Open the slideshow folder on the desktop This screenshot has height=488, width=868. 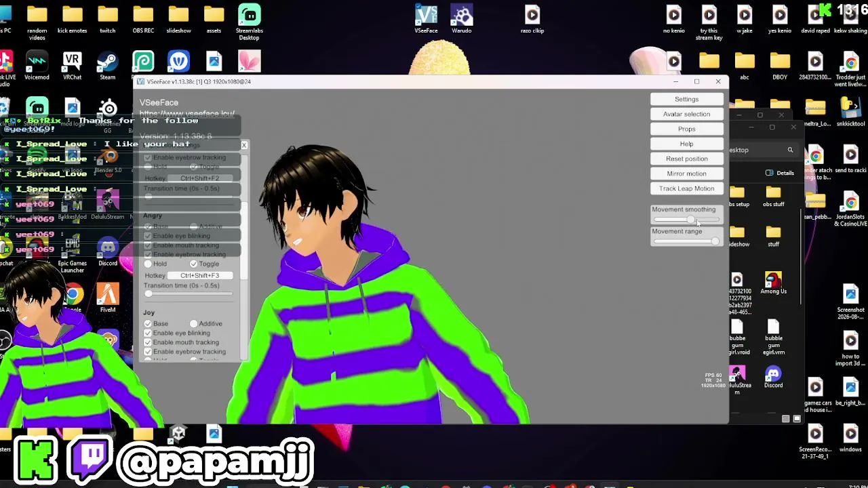(x=178, y=20)
